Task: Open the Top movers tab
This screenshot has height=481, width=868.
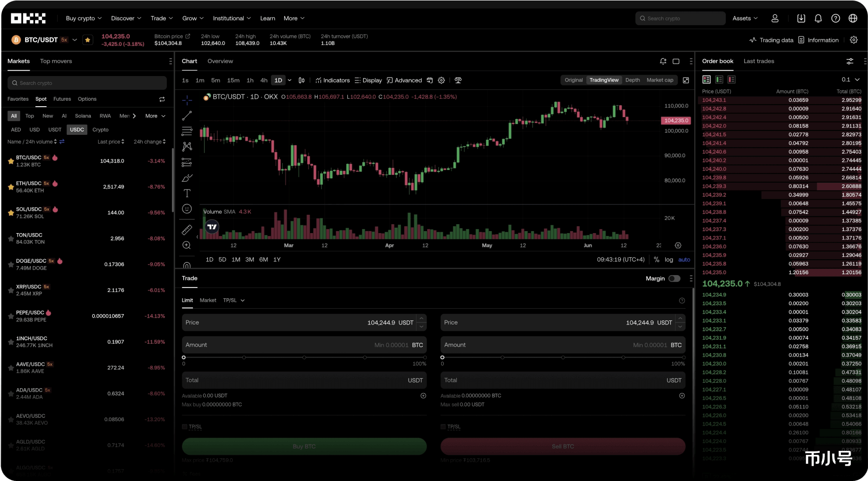Action: click(x=56, y=61)
